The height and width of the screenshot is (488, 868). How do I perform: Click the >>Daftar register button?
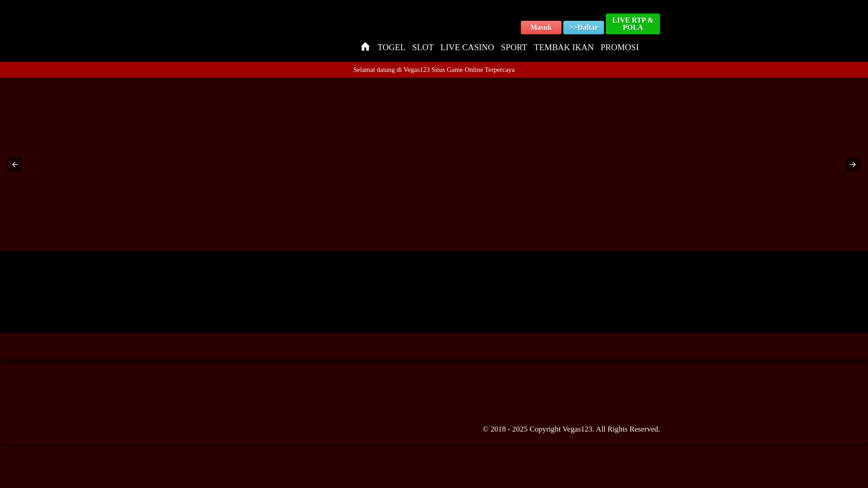584,28
